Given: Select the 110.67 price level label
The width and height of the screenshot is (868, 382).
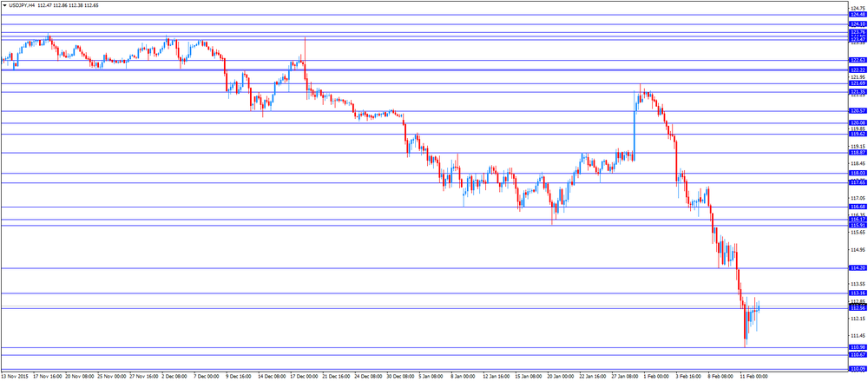Looking at the screenshot, I should 858,354.
